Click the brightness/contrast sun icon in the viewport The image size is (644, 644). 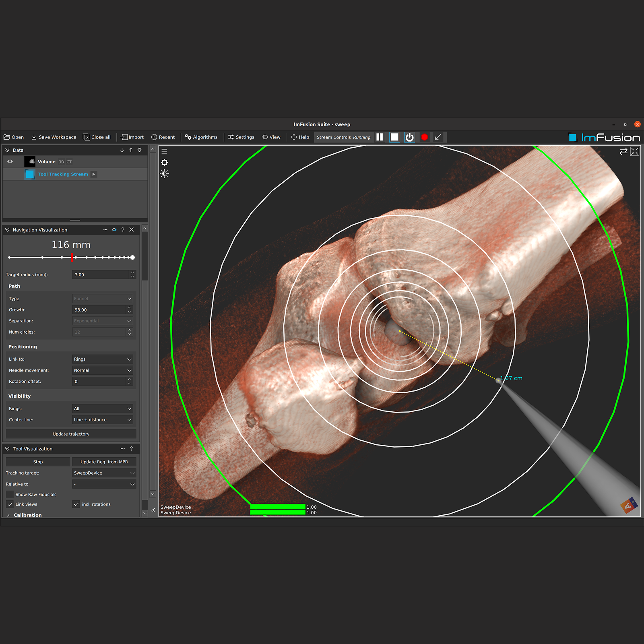[164, 174]
